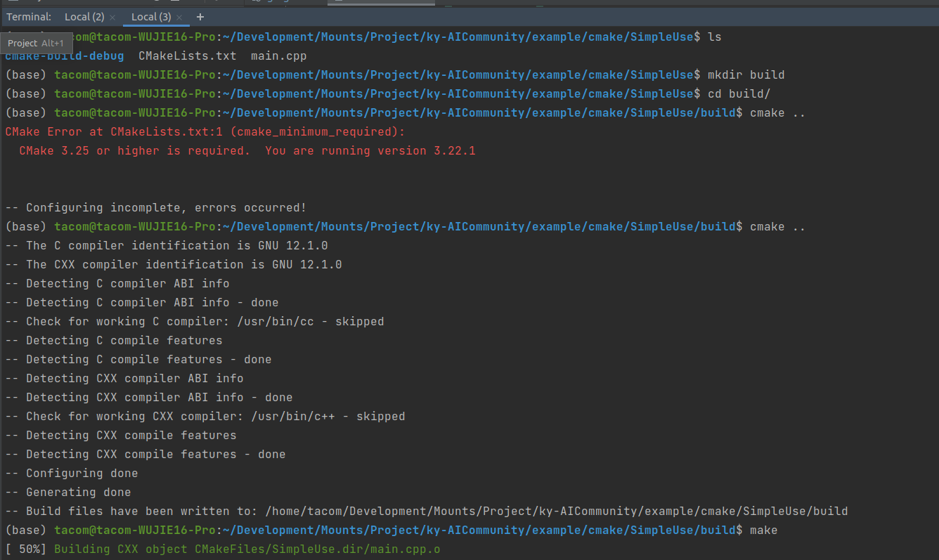Click 'CMakeLists.txt' in the ls output line
The height and width of the screenshot is (560, 939).
click(x=187, y=56)
